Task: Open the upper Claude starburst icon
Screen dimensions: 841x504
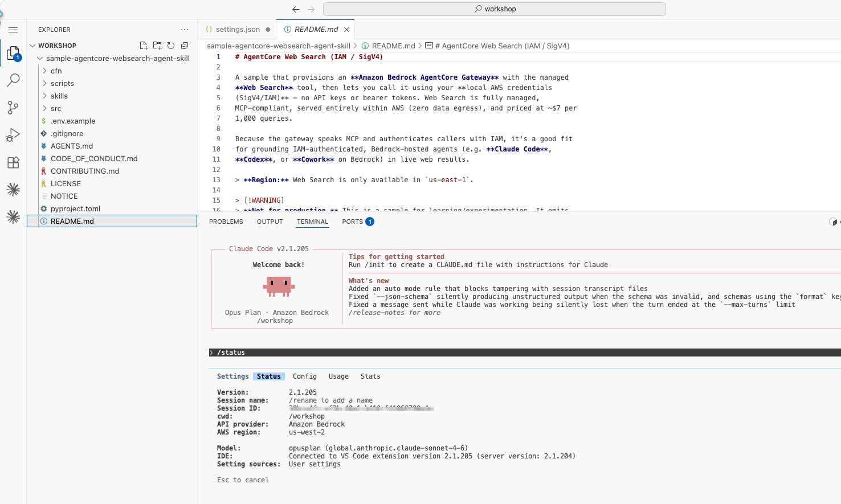Action: coord(13,190)
